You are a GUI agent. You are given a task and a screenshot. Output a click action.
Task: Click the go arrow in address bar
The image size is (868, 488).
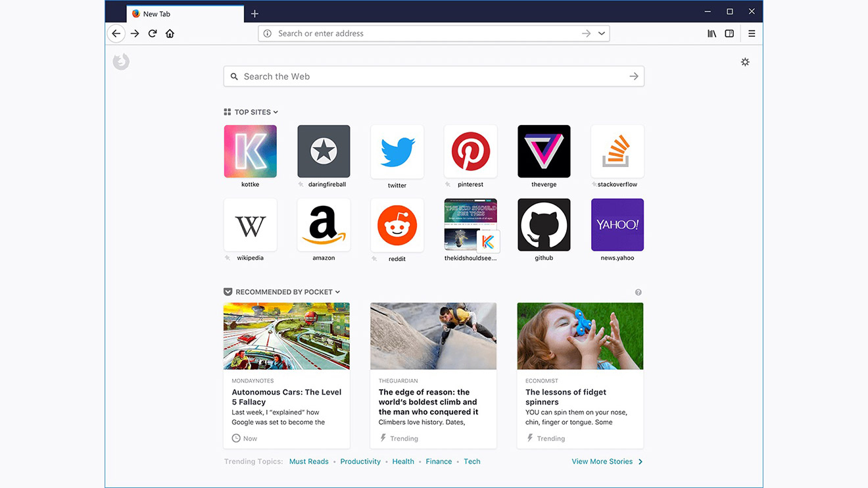coord(586,34)
